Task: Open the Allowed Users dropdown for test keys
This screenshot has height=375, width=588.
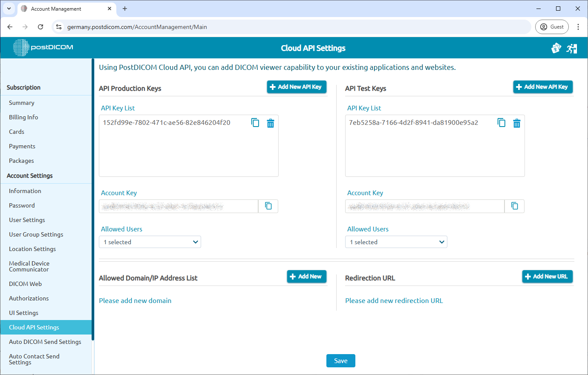Action: coord(396,242)
